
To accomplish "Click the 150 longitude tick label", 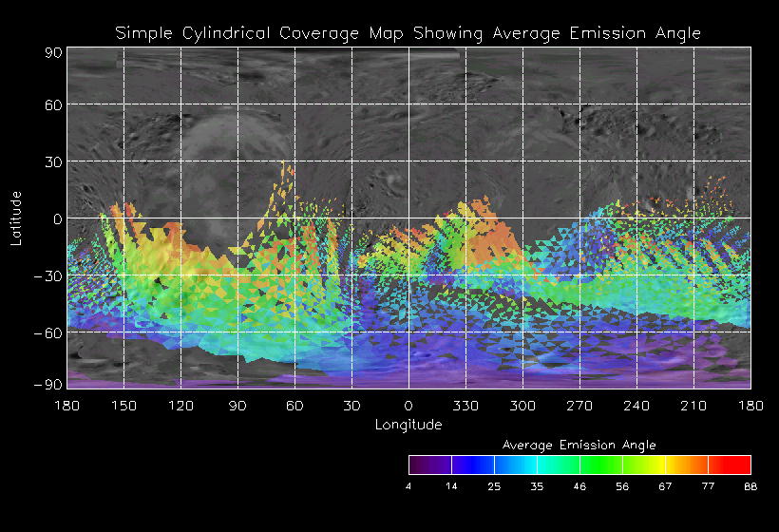I will point(123,406).
